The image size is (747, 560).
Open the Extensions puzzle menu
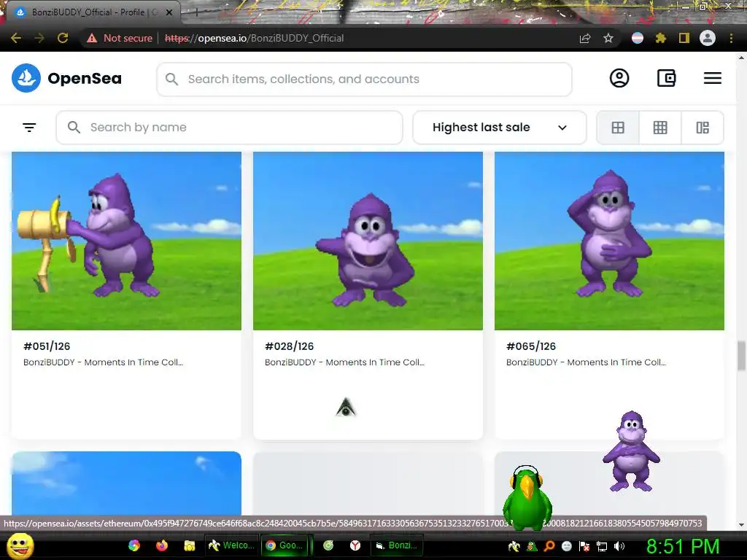click(x=661, y=38)
